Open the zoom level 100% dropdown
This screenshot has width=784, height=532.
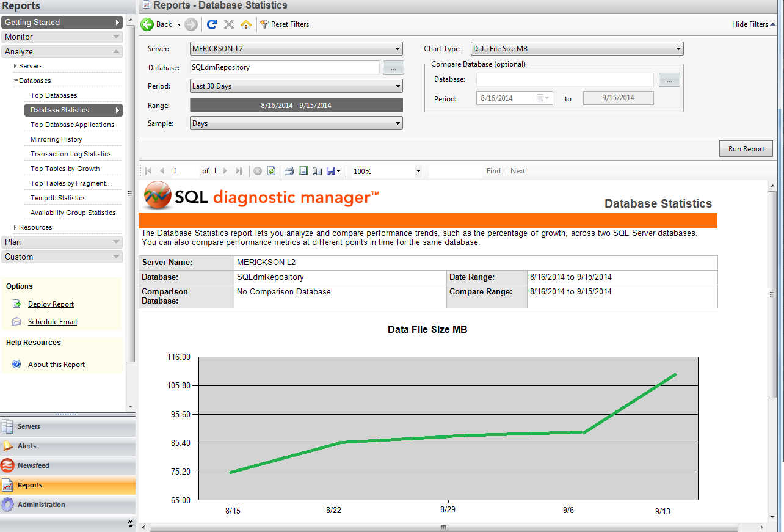point(418,172)
